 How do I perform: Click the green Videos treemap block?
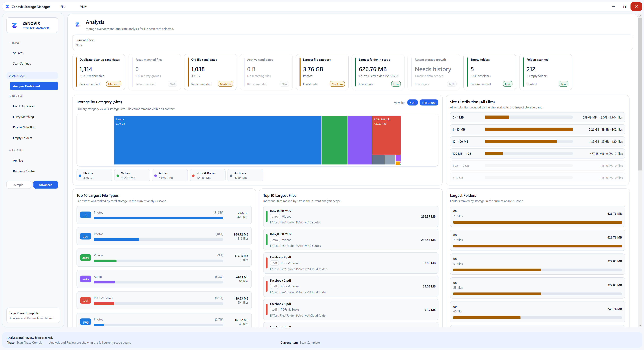(x=334, y=140)
